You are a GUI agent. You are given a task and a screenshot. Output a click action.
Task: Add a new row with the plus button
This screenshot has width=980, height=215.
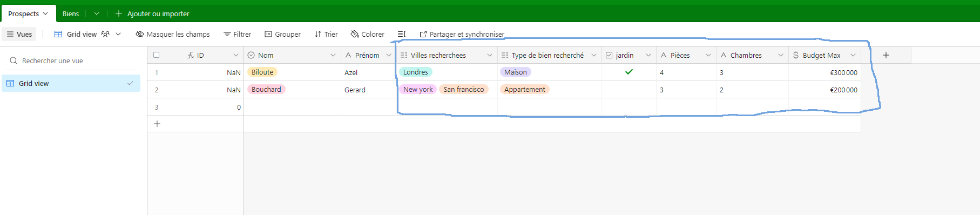coord(157,124)
